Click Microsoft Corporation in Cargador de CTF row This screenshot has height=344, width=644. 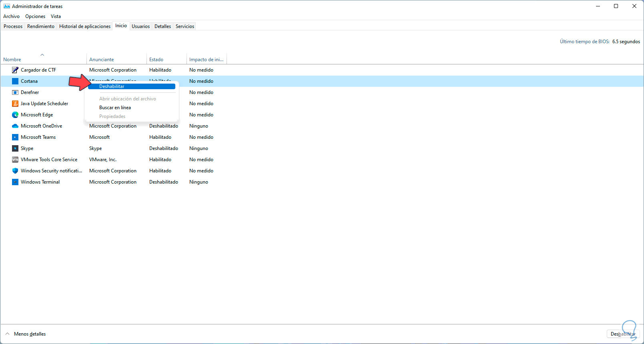tap(113, 70)
